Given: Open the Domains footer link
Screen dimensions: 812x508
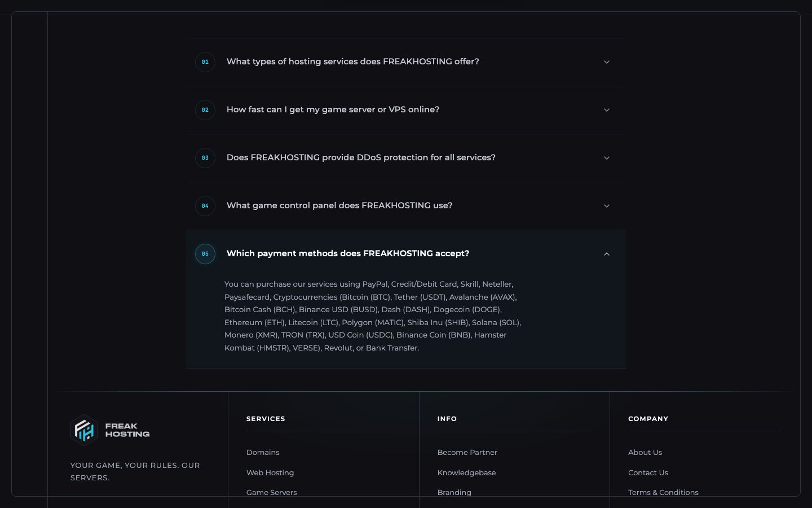Looking at the screenshot, I should point(263,453).
